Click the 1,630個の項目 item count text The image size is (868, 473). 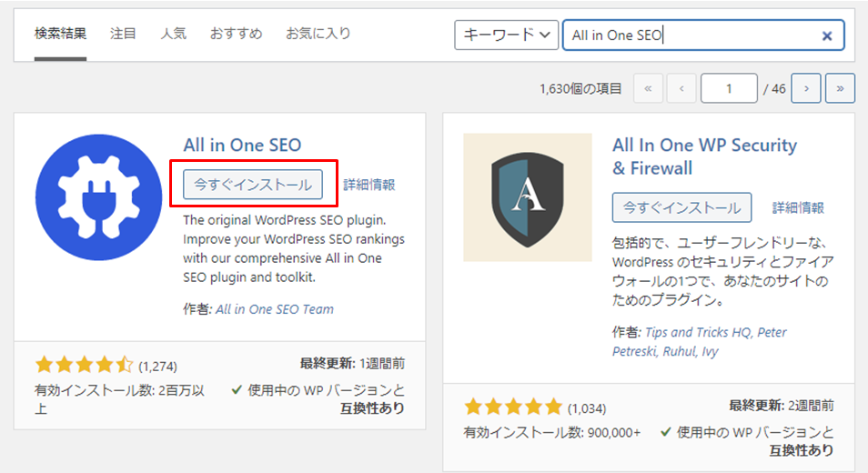(580, 88)
